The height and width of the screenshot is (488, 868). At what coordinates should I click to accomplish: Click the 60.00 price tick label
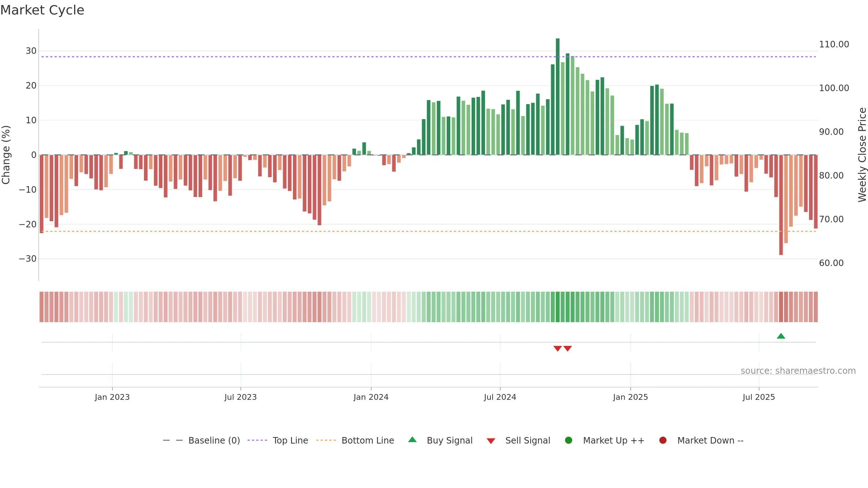pyautogui.click(x=831, y=263)
